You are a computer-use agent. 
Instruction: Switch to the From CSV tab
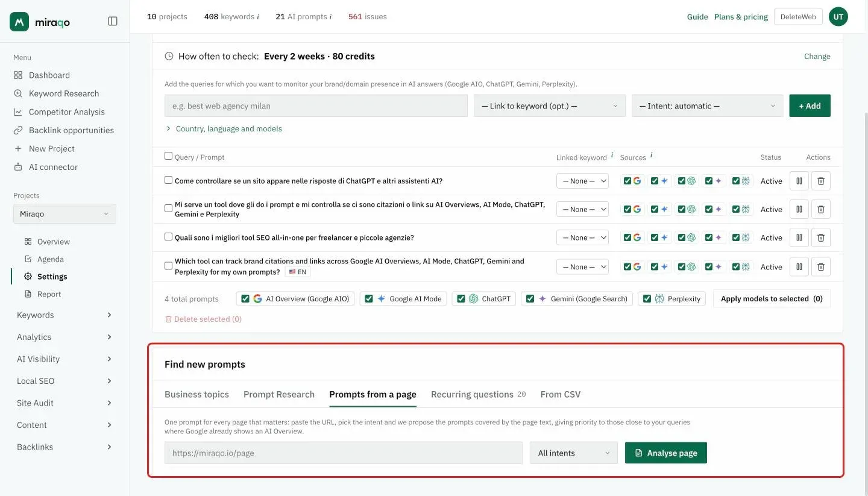(x=561, y=394)
